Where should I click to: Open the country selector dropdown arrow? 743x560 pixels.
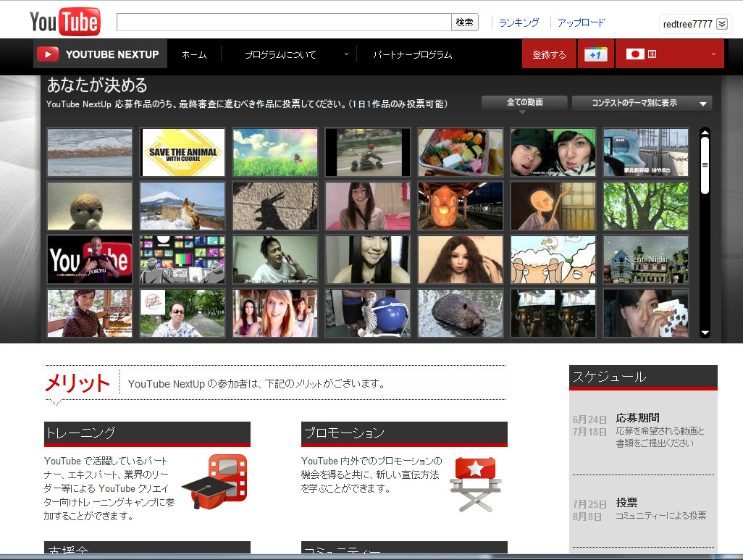pyautogui.click(x=713, y=54)
